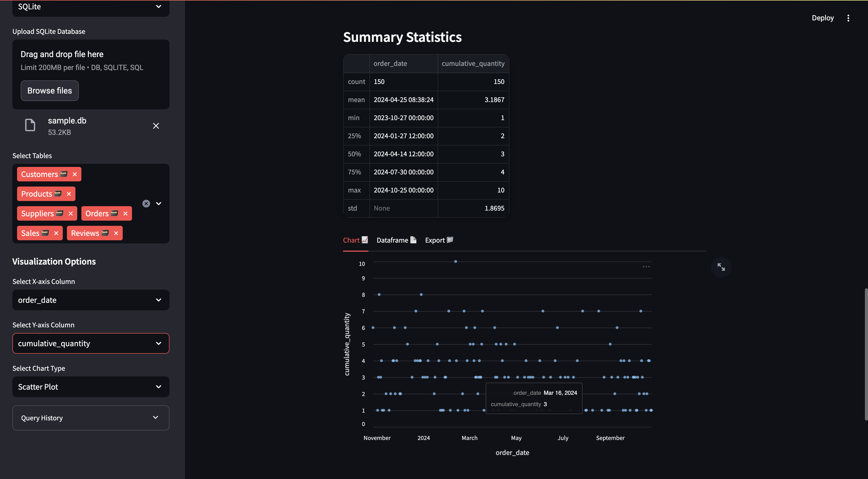Remove the Suppliers table tag
Image resolution: width=868 pixels, height=479 pixels.
[x=71, y=213]
